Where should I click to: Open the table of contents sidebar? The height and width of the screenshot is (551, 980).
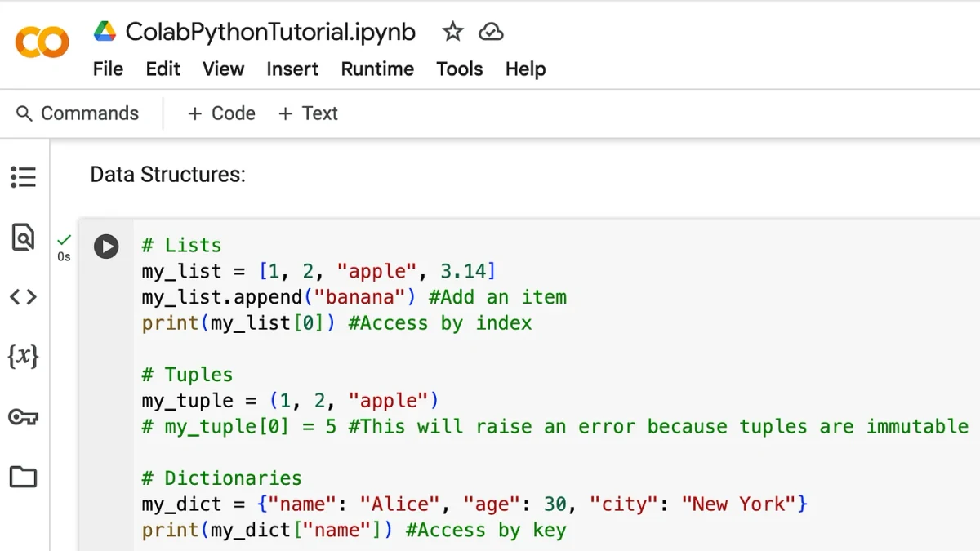point(23,177)
